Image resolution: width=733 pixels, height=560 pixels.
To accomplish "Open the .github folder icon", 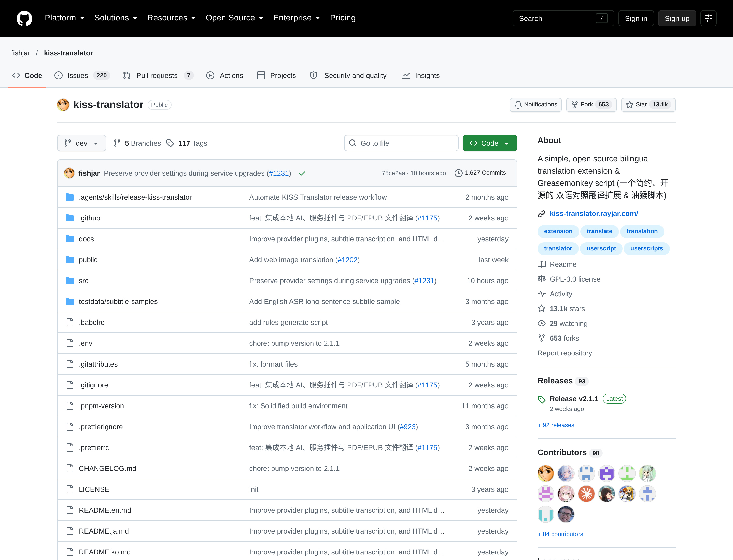I will coord(70,218).
